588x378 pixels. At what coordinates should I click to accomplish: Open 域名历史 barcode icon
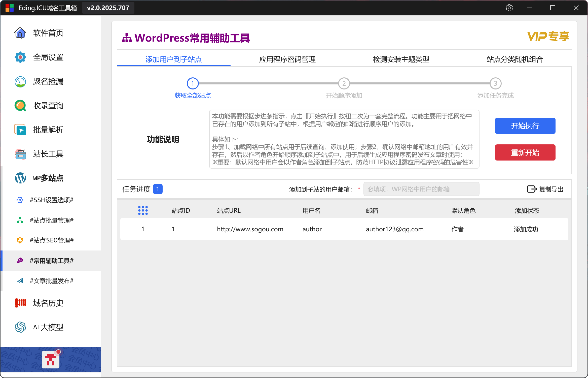pos(20,303)
